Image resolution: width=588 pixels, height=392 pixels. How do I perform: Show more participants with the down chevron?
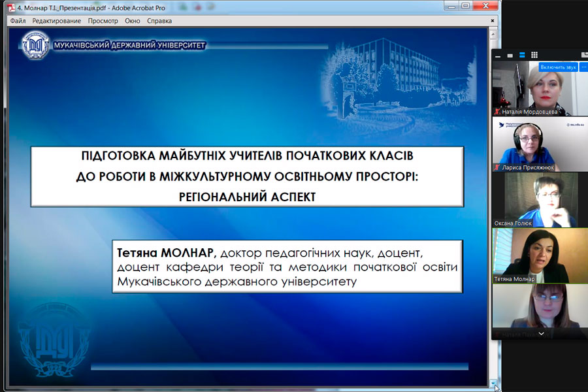541,333
